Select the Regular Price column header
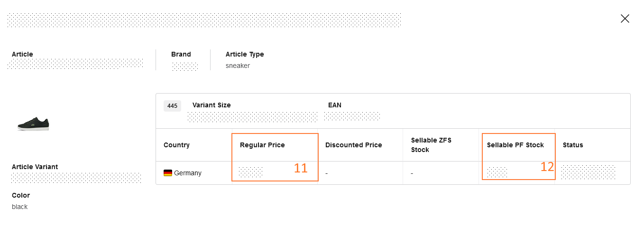The height and width of the screenshot is (238, 644). pos(262,145)
